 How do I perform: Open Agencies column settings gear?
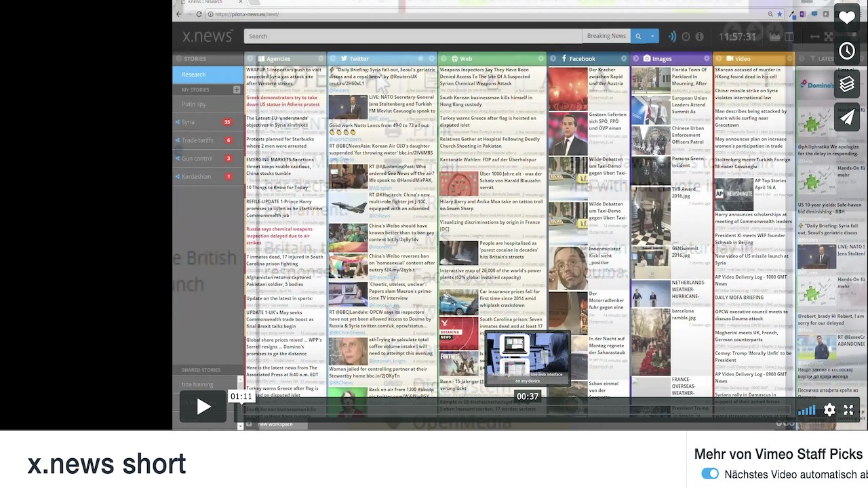[321, 59]
